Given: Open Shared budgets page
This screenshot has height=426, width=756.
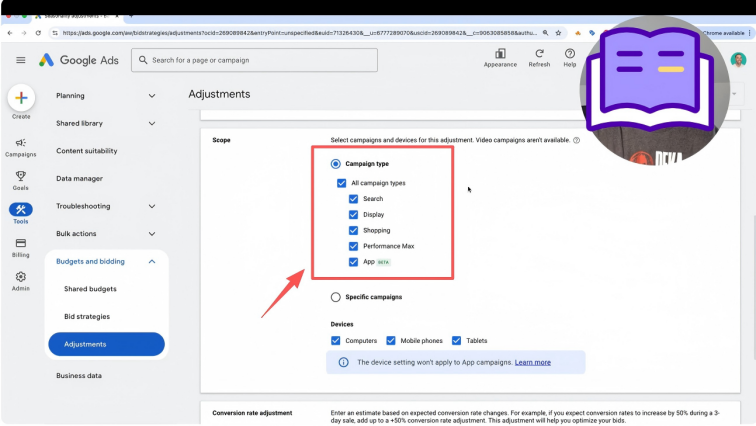Looking at the screenshot, I should [x=90, y=289].
